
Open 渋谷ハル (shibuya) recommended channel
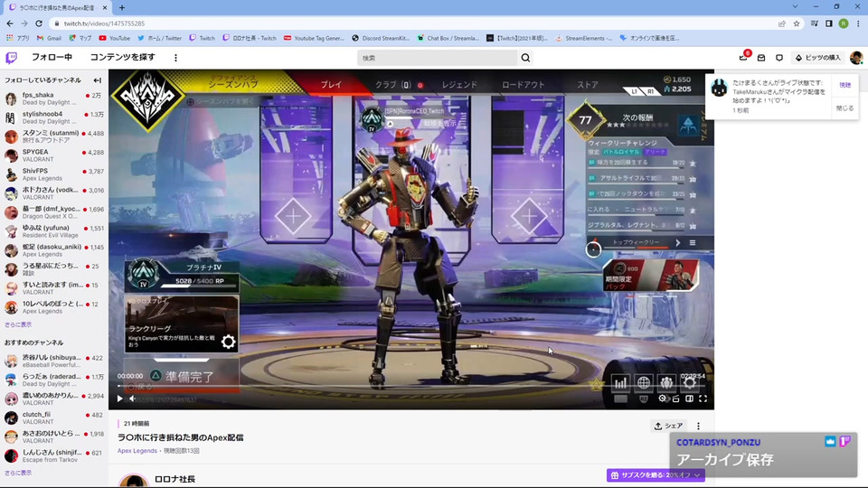click(x=53, y=361)
